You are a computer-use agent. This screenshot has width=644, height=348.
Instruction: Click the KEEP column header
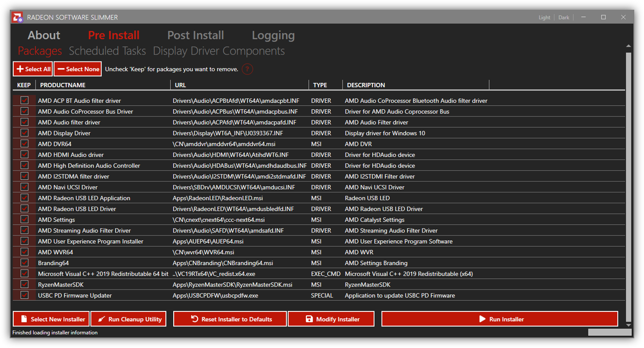click(x=24, y=85)
